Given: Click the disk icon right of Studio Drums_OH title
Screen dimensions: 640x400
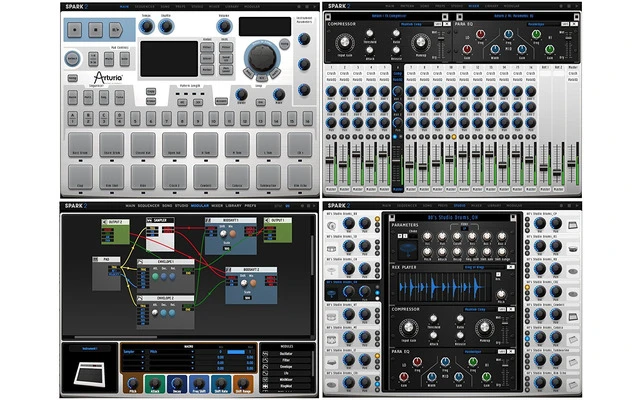Looking at the screenshot, I should [x=513, y=218].
